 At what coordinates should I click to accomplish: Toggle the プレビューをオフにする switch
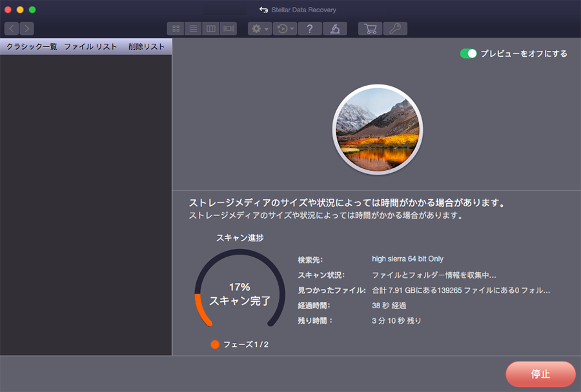tap(468, 54)
